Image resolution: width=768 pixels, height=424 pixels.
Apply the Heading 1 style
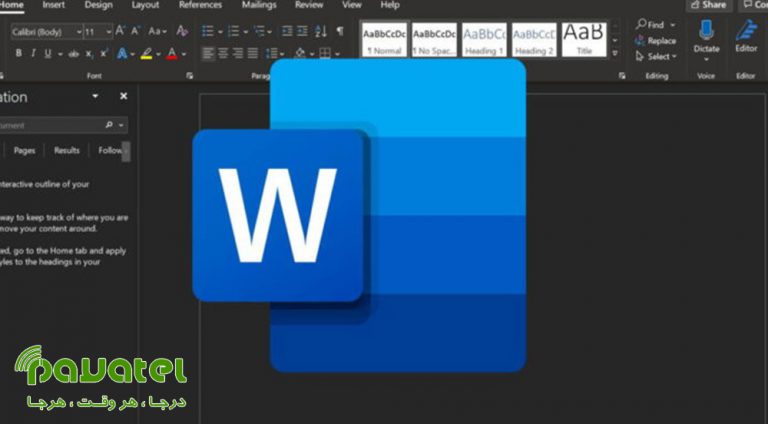(x=484, y=39)
